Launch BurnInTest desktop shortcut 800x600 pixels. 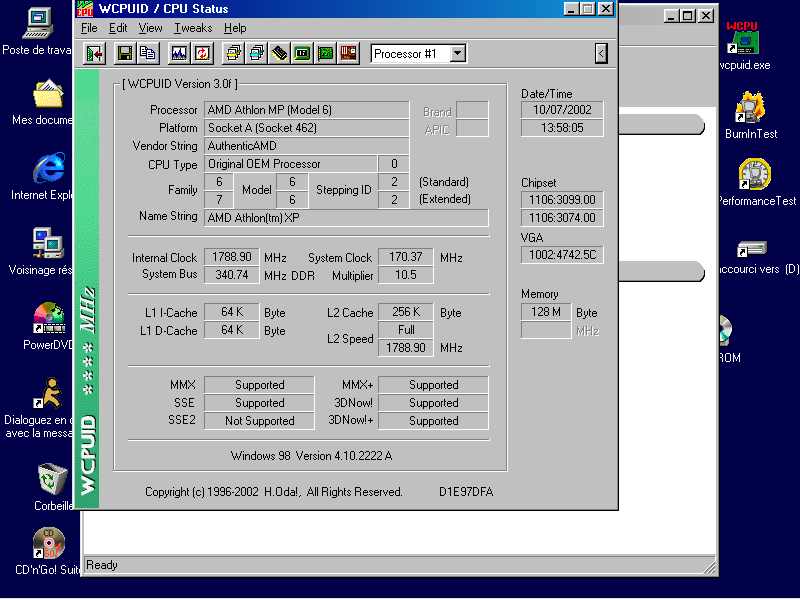pos(751,107)
